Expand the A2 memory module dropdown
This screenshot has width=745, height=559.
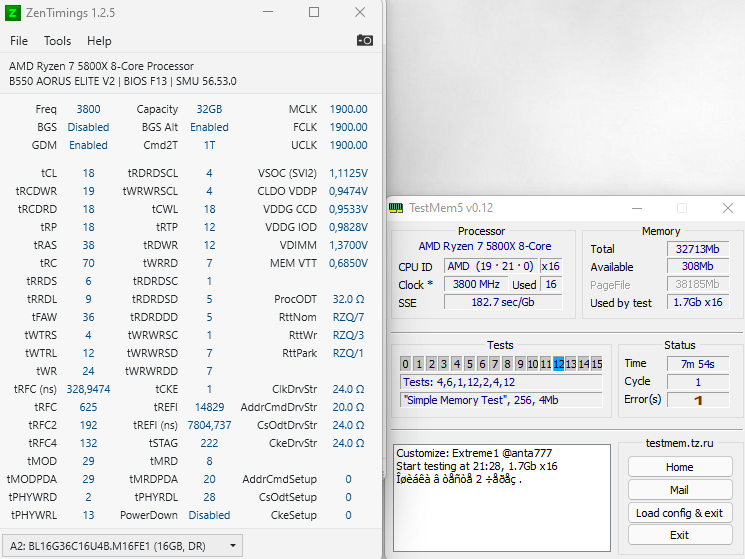(123, 546)
